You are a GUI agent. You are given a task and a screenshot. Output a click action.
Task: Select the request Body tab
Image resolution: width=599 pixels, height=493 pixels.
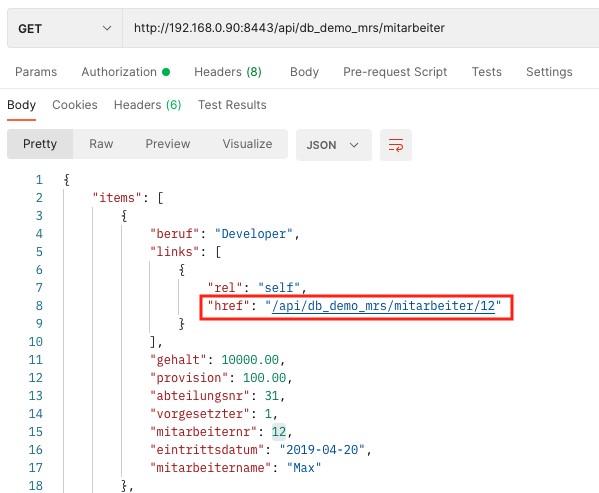304,72
